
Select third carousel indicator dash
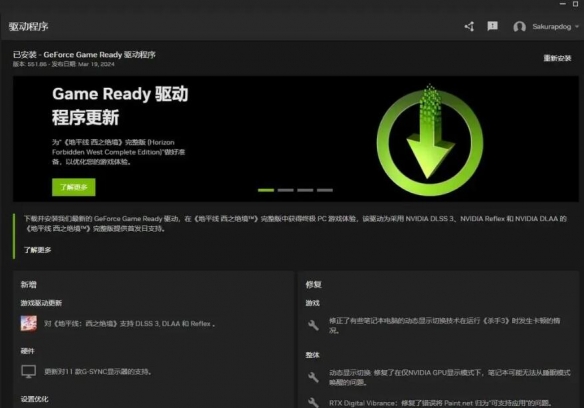305,190
